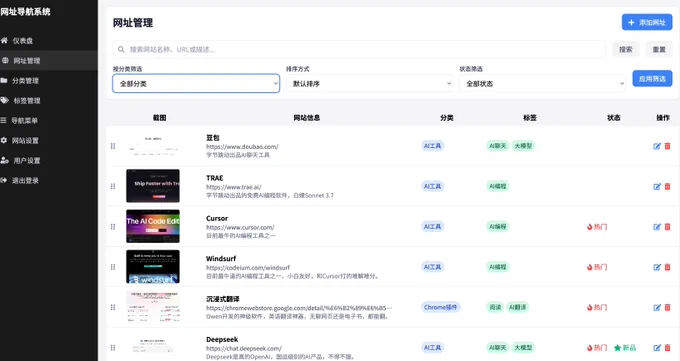Click the Deepseek screenshot thumbnail

coord(153,347)
